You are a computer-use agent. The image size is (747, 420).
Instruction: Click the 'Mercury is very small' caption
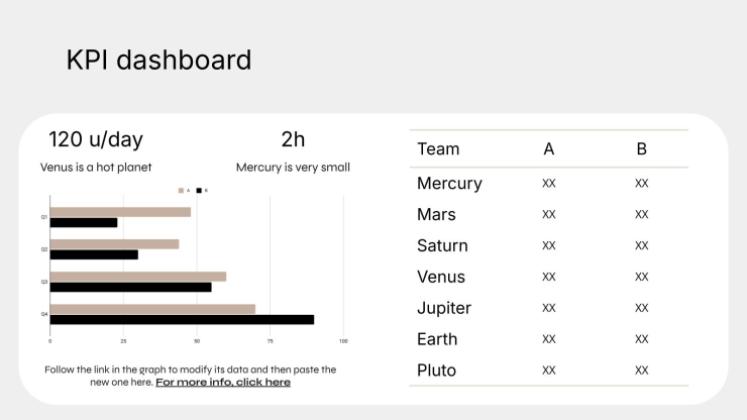pyautogui.click(x=293, y=167)
